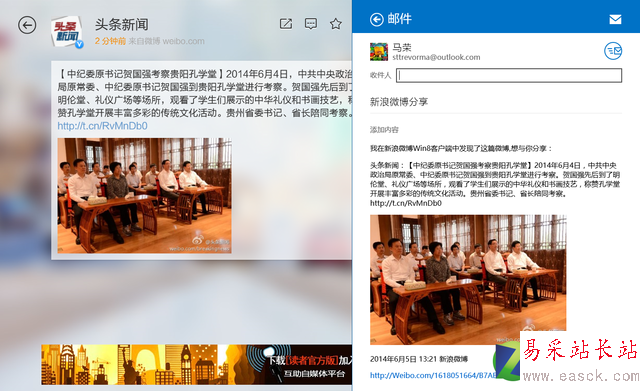Screen dimensions: 640x391
Task: Click 添加内容 message area
Action: (384, 130)
